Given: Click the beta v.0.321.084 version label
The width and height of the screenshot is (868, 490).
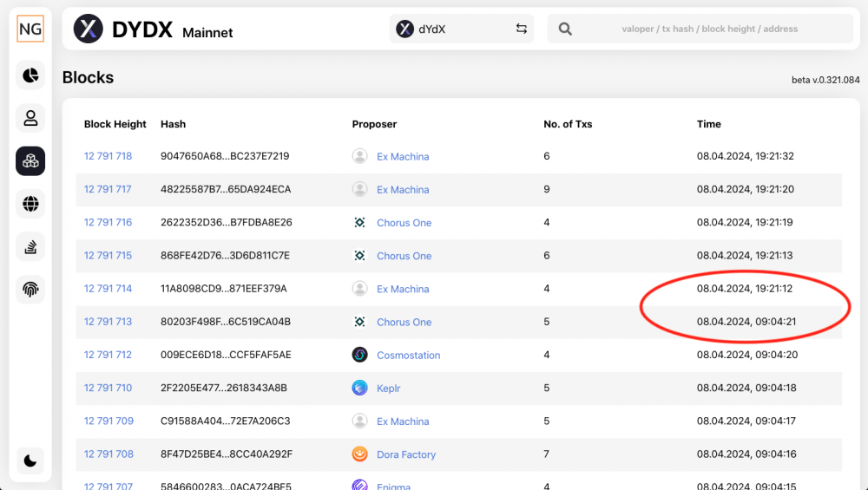Looking at the screenshot, I should click(x=825, y=80).
